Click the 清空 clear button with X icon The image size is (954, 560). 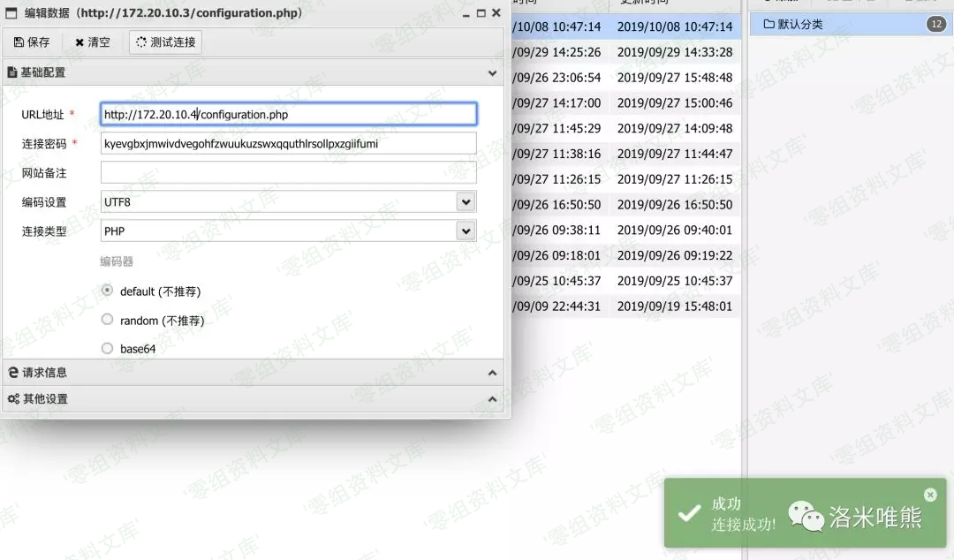tap(93, 42)
